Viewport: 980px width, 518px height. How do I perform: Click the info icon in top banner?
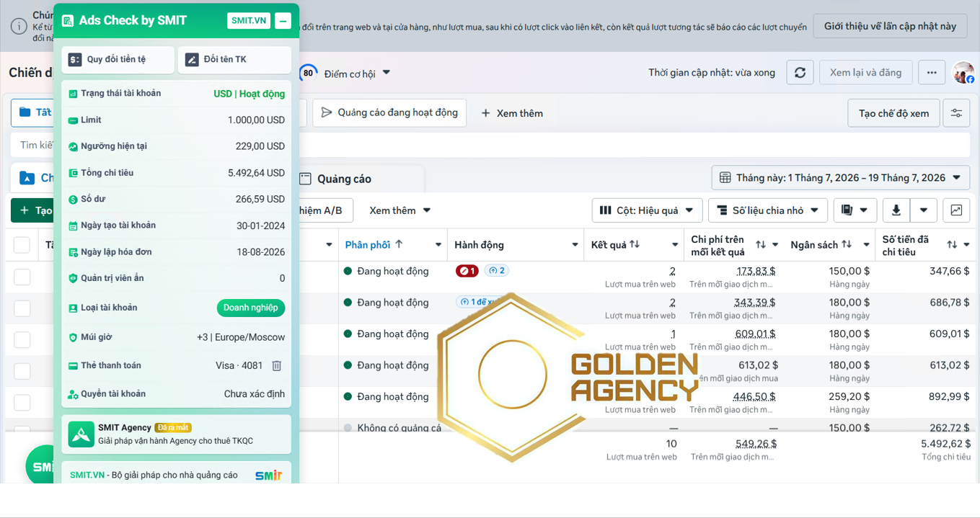[19, 27]
